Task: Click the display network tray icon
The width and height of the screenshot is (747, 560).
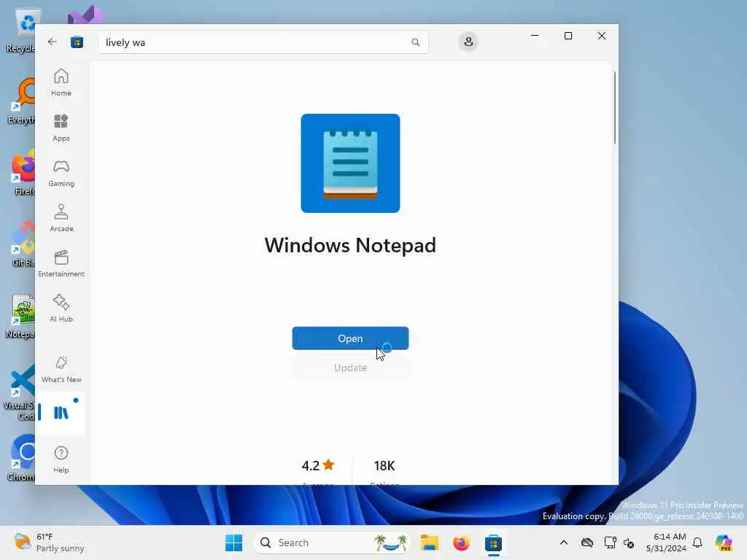Action: pyautogui.click(x=610, y=542)
